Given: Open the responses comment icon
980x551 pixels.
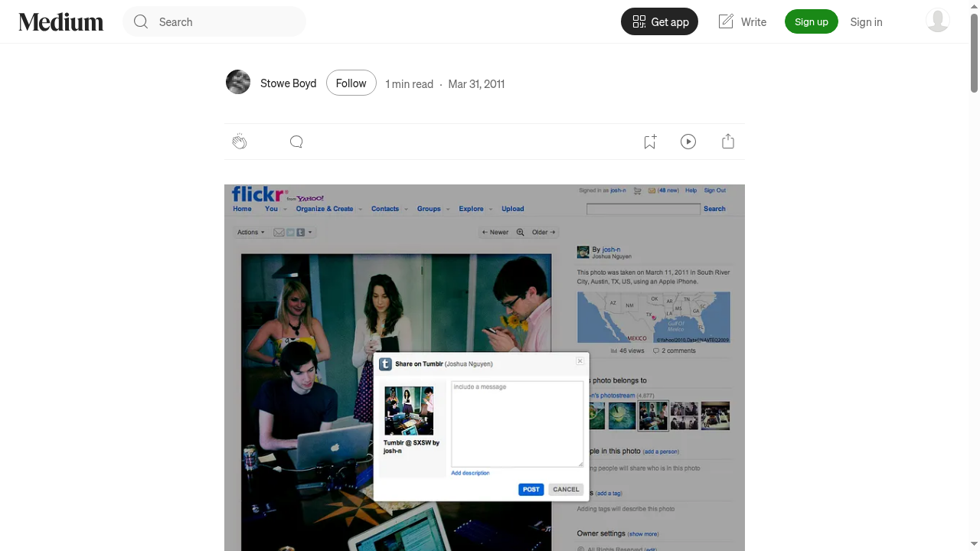Looking at the screenshot, I should click(296, 142).
